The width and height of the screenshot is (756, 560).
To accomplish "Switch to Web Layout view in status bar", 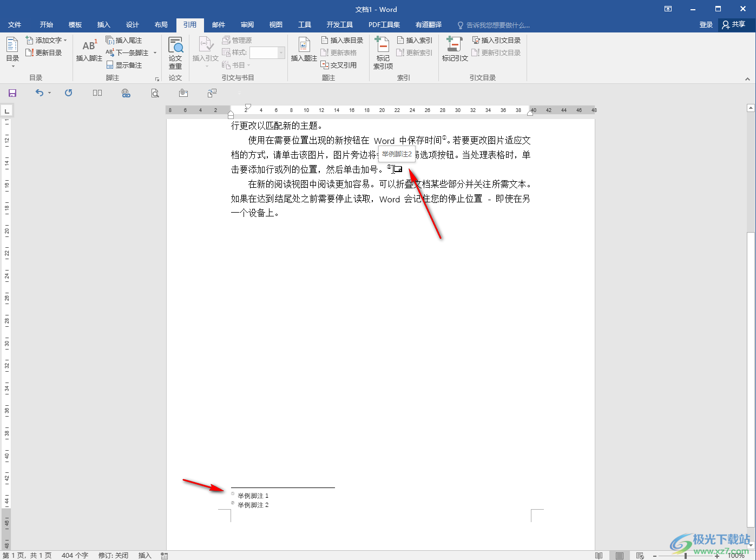I will [x=640, y=556].
